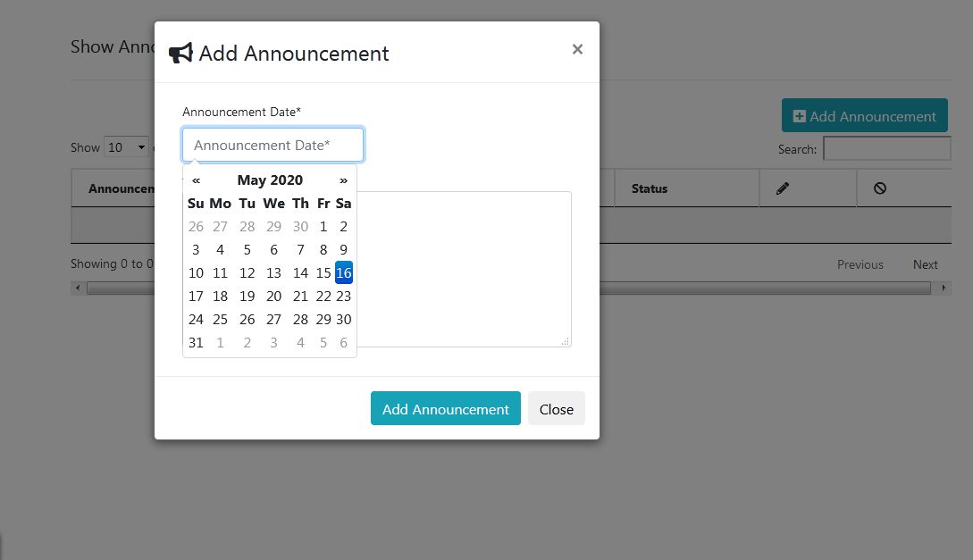Go to next month with » arrow
This screenshot has height=560, width=973.
coord(343,180)
